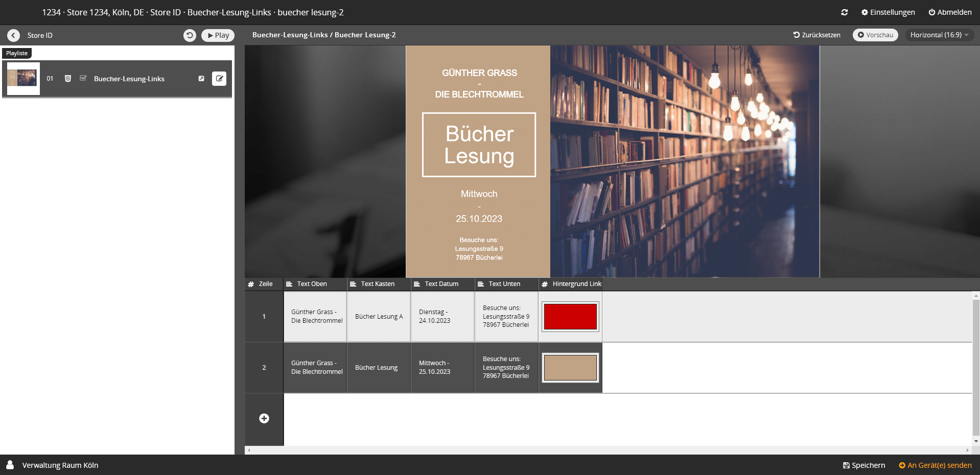Viewport: 980px width, 475px height.
Task: Open the Vorschau preview
Action: tap(875, 35)
